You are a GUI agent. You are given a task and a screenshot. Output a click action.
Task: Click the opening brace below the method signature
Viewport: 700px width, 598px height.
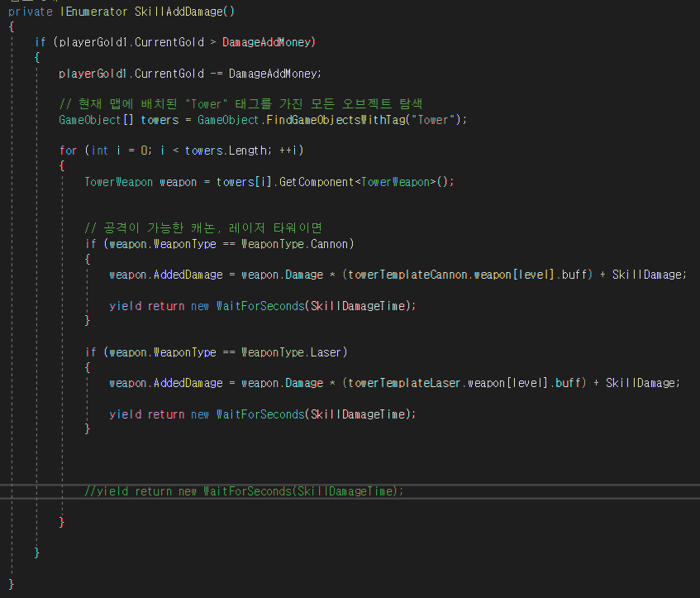click(12, 27)
